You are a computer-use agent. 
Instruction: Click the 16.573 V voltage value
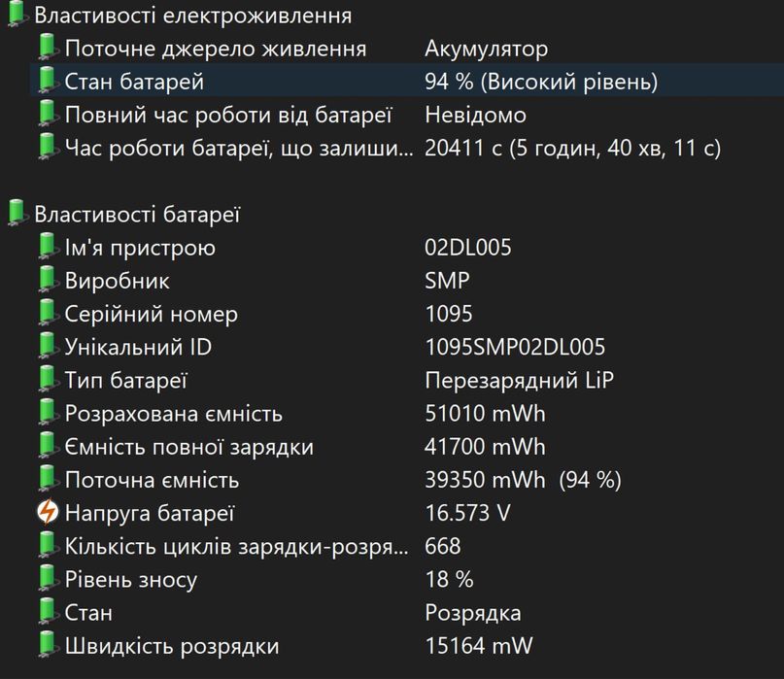pos(467,513)
